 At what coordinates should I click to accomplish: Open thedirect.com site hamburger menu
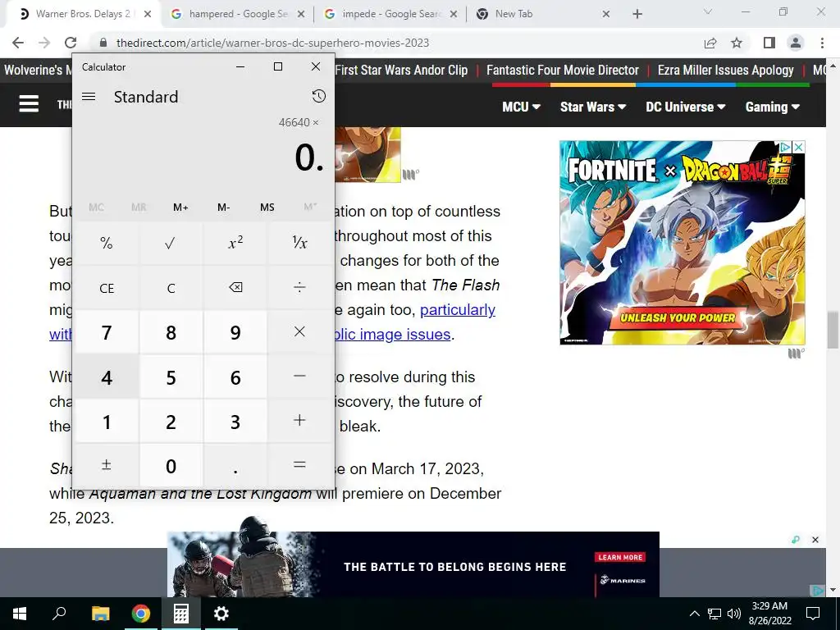pos(29,103)
